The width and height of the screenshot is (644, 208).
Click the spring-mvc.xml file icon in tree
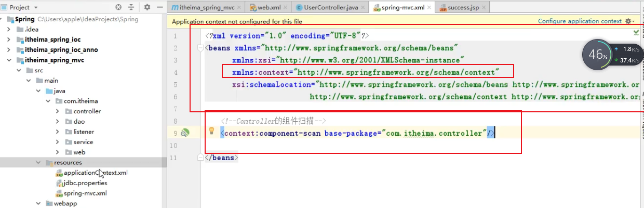[59, 193]
